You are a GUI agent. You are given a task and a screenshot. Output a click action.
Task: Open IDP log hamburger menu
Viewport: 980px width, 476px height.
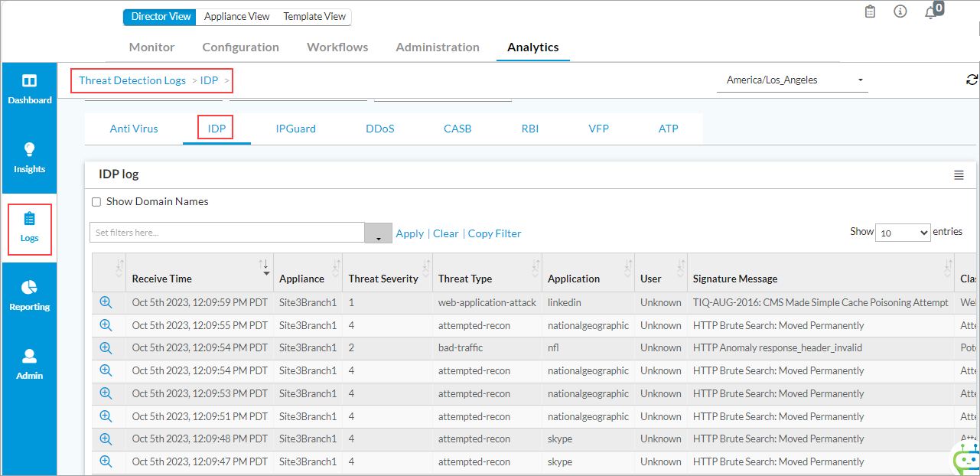pyautogui.click(x=959, y=175)
